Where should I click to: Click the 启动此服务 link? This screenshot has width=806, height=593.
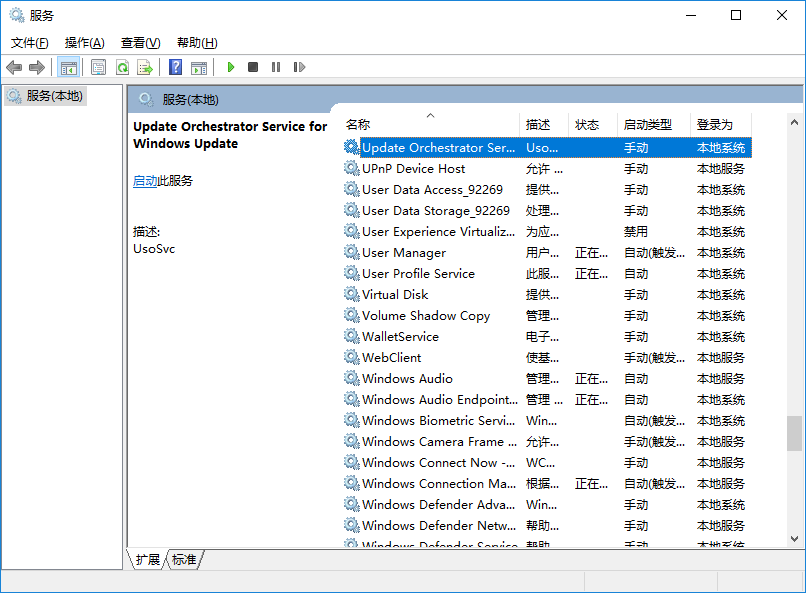coord(150,180)
